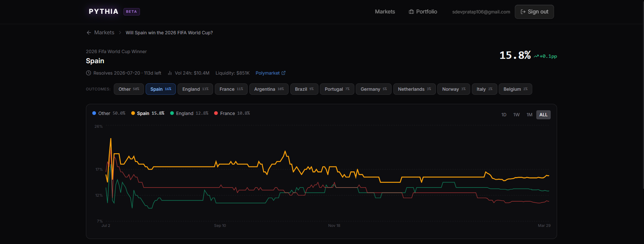Click the Spain market title
The height and width of the screenshot is (244, 644).
point(95,61)
